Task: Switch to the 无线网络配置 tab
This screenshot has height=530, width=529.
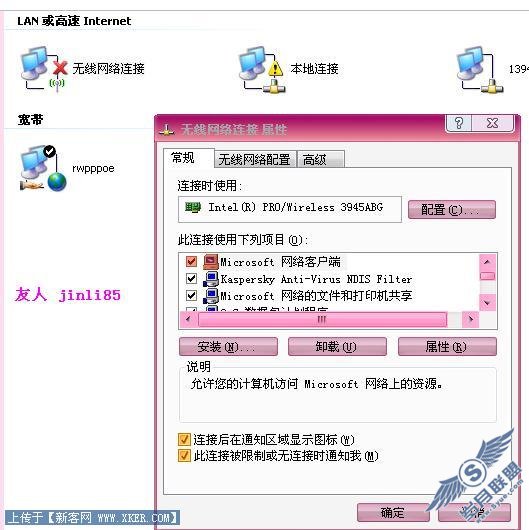Action: coord(255,160)
